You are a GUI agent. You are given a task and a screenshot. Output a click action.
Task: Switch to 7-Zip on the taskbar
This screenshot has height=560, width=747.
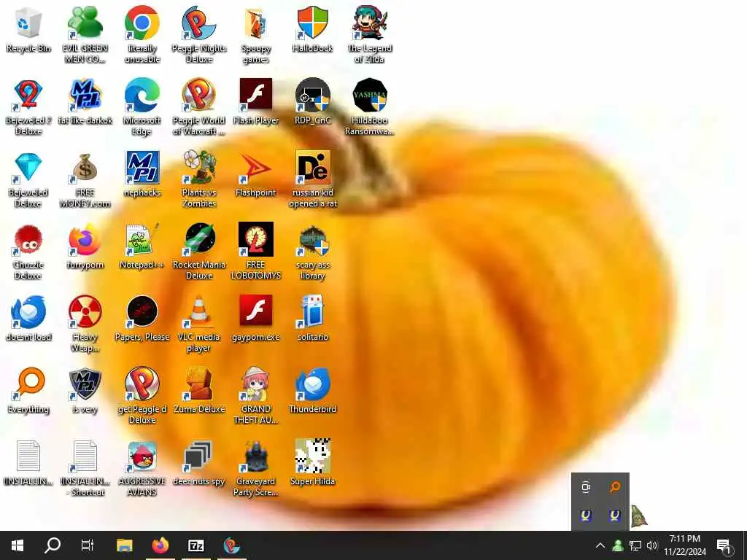[x=196, y=545]
